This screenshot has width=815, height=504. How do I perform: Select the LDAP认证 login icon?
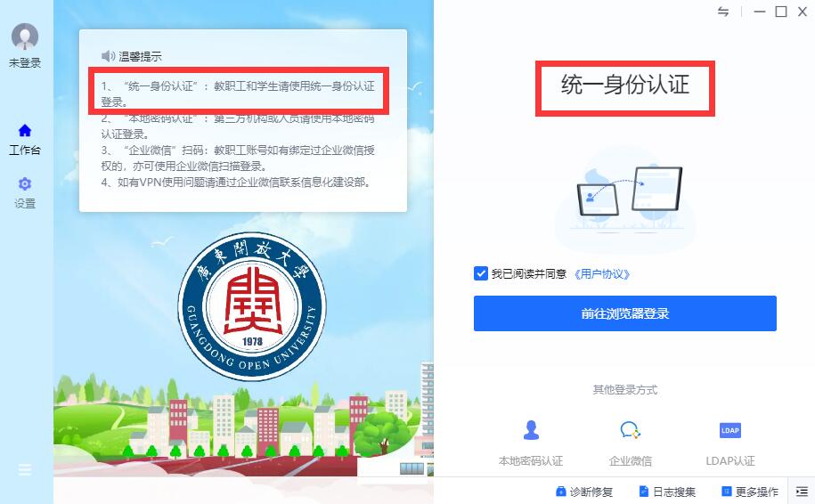pos(729,430)
